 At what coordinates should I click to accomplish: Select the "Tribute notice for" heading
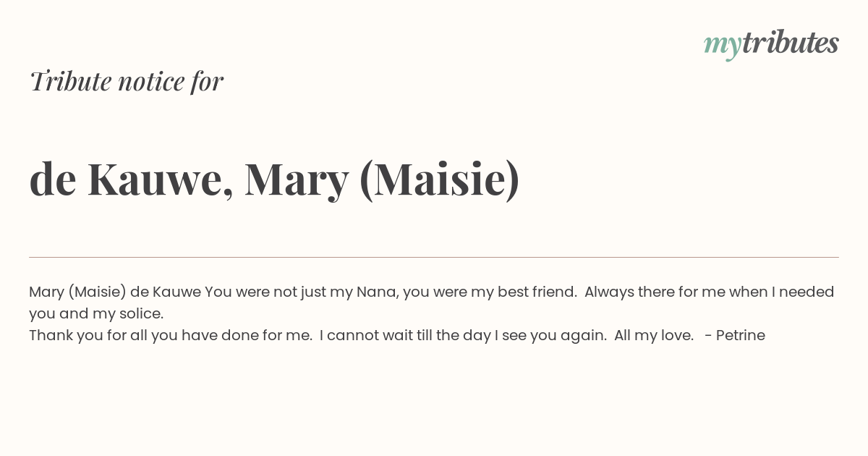(126, 81)
